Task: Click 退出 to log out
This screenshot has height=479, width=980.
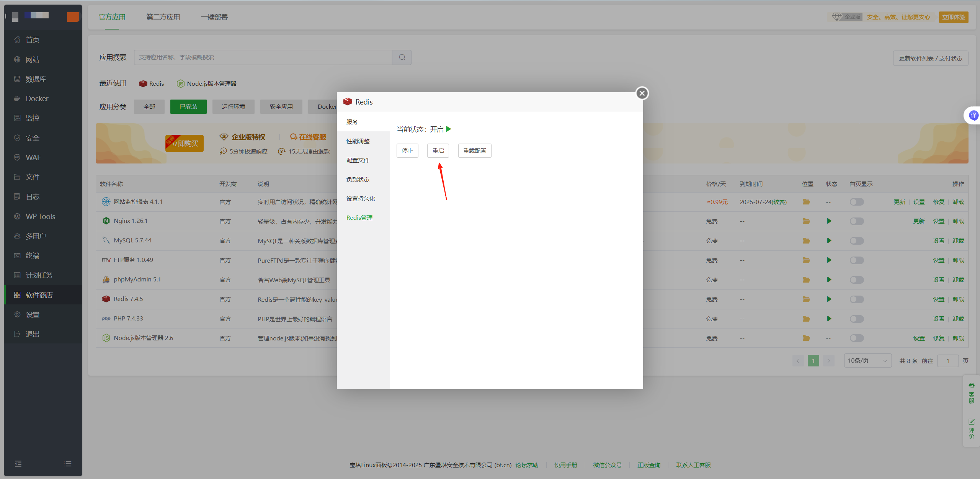Action: click(43, 334)
